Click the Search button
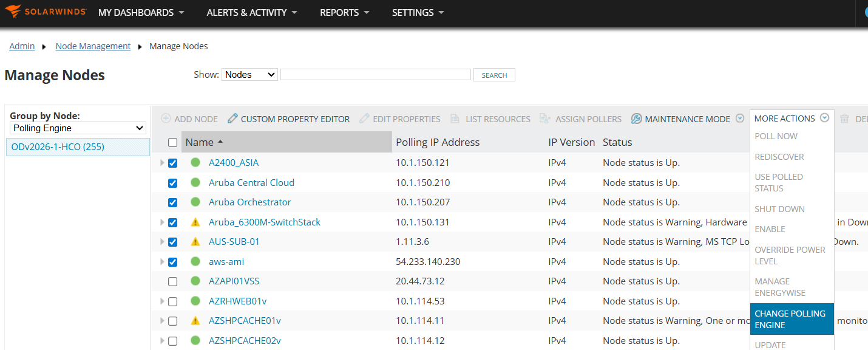 coord(494,75)
